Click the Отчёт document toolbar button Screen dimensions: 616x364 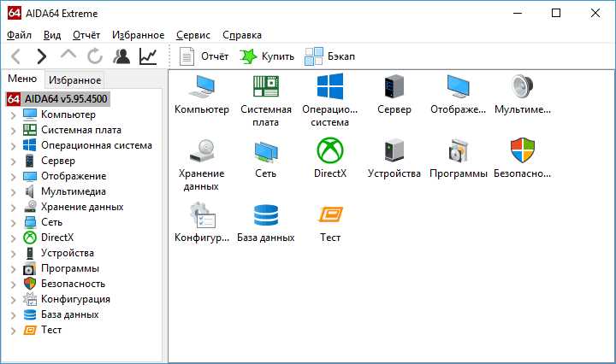(x=204, y=56)
